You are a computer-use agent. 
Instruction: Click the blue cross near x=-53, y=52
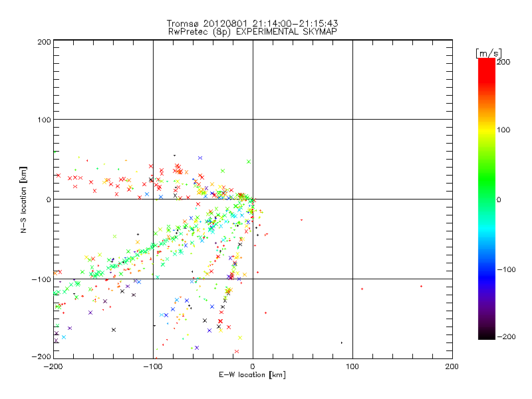200,158
